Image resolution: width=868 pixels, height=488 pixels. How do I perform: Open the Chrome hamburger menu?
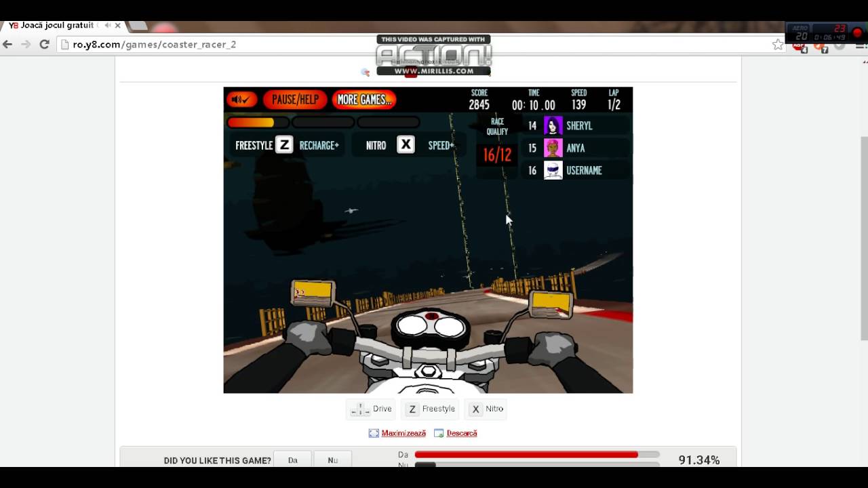point(861,45)
